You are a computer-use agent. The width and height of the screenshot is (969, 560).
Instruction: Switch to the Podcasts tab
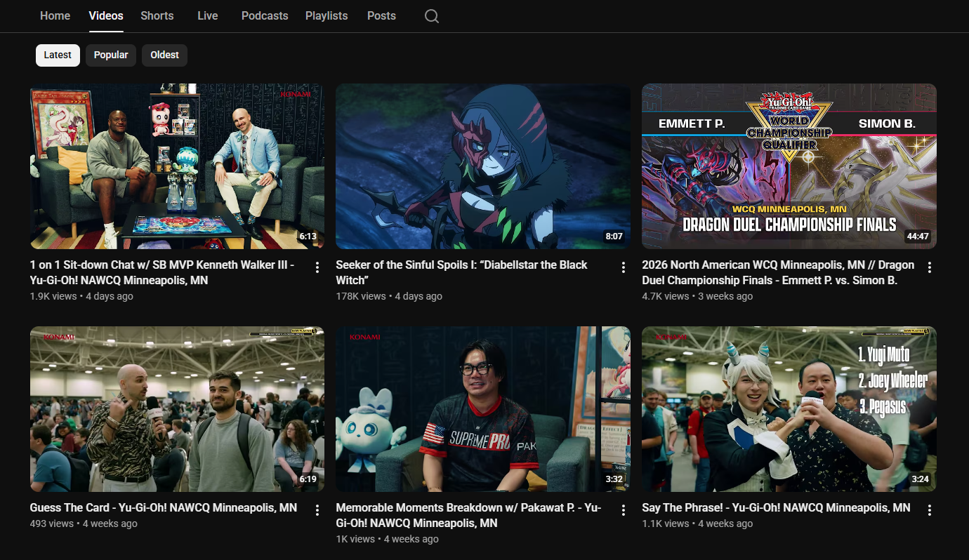(x=265, y=15)
